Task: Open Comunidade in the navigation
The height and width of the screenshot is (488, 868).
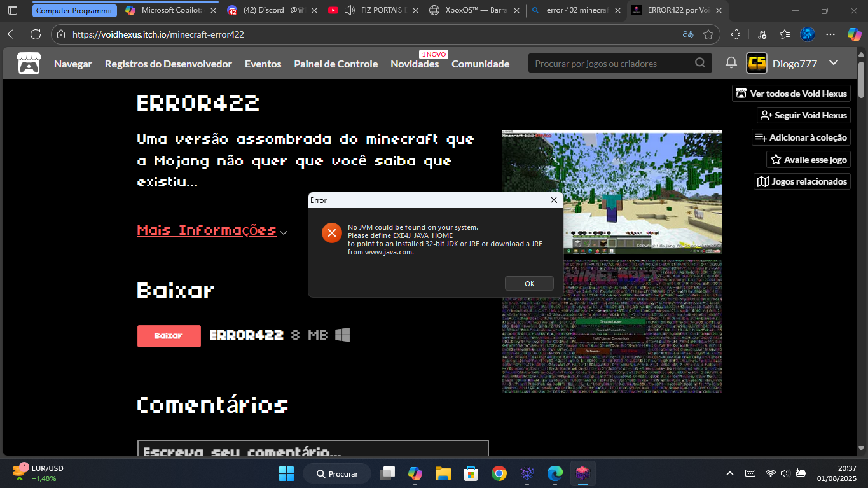Action: tap(480, 64)
